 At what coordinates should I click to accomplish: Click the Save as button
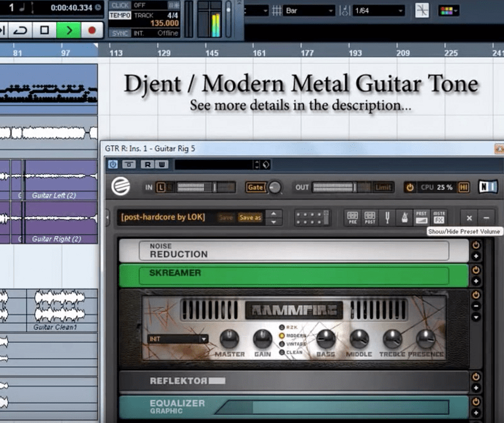[250, 217]
